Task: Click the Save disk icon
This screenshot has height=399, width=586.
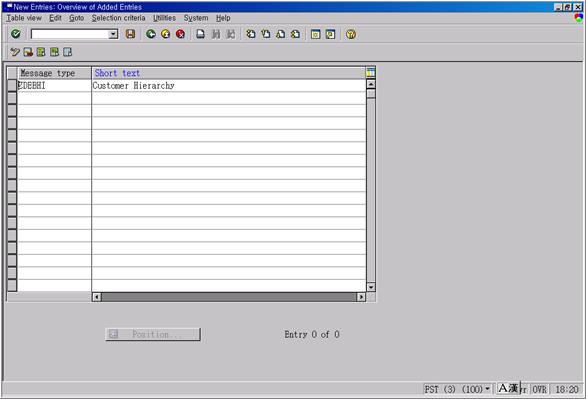Action: pos(130,34)
